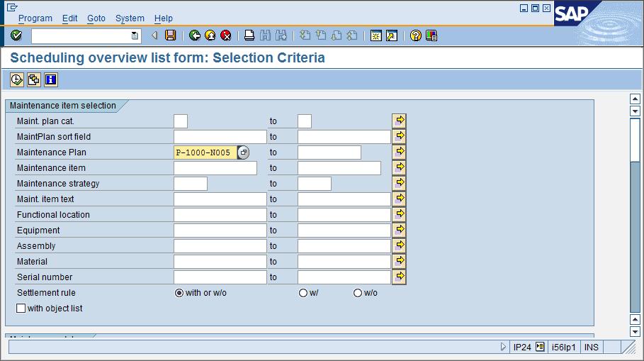This screenshot has height=361, width=644.
Task: Click the blue Program documentation info icon
Action: tap(50, 79)
